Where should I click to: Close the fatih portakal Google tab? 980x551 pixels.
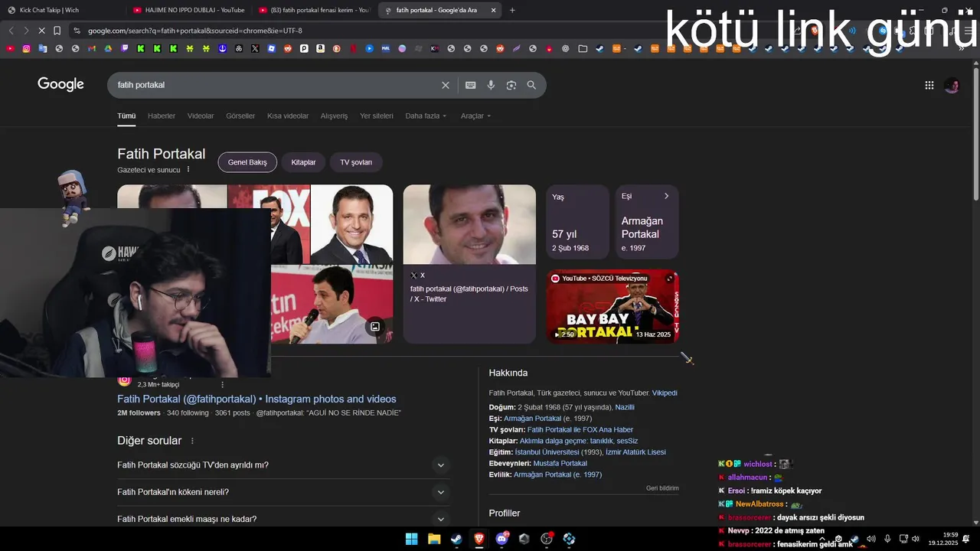[x=493, y=10]
